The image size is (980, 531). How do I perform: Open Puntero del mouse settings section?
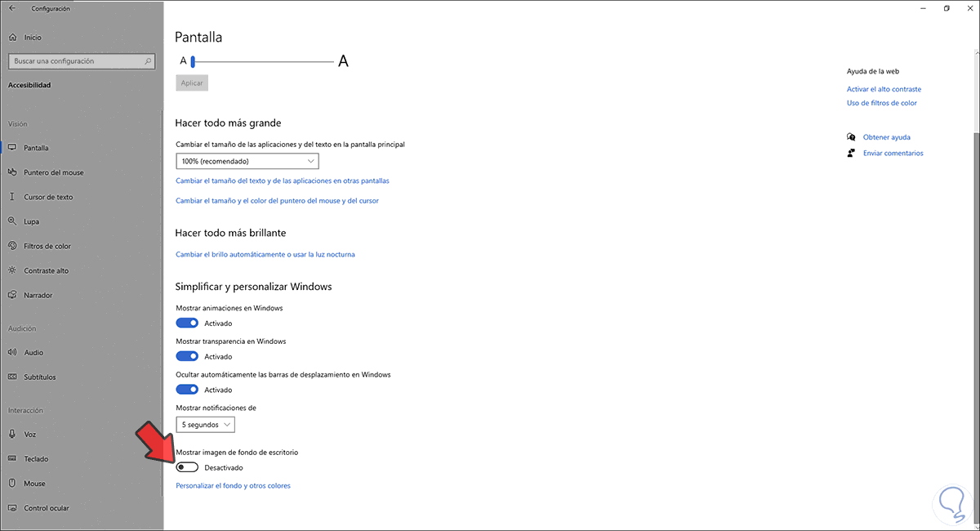pos(54,172)
